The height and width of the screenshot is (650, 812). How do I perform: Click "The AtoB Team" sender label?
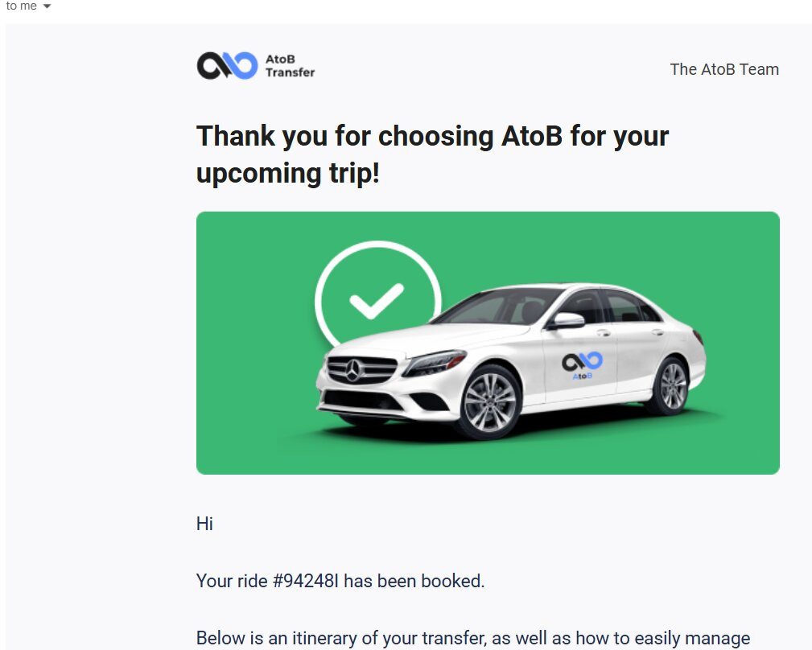pyautogui.click(x=723, y=69)
